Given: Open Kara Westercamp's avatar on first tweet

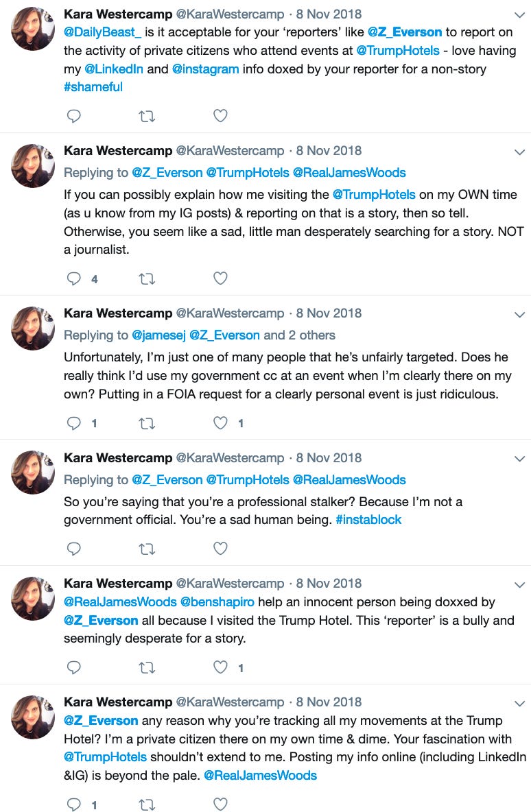Looking at the screenshot, I should (33, 29).
